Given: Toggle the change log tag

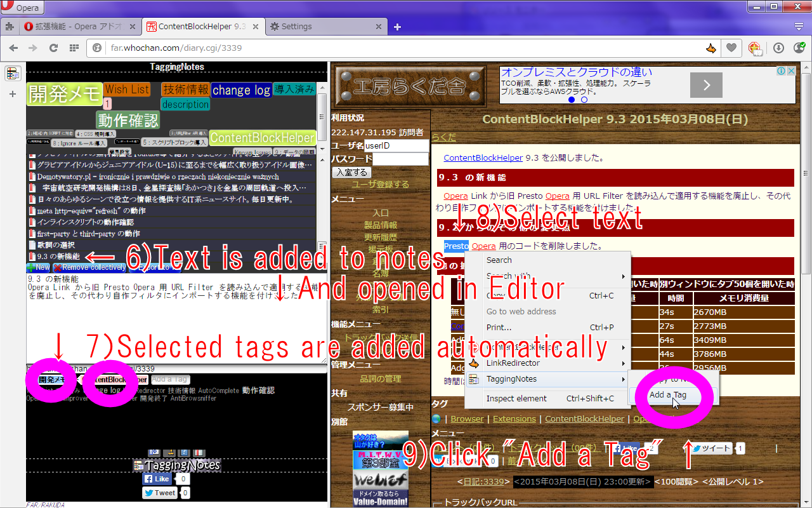Looking at the screenshot, I should (109, 390).
